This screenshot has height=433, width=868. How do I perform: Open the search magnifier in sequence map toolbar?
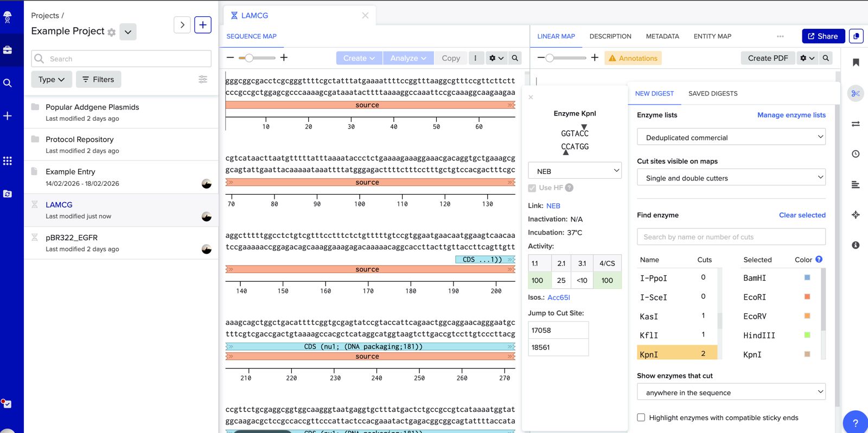pyautogui.click(x=515, y=58)
